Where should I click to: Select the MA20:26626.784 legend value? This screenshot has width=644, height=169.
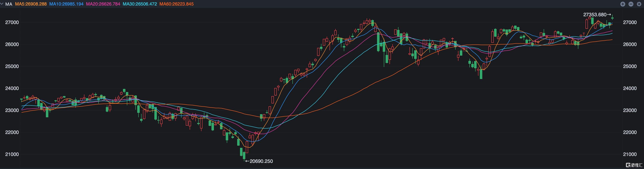[x=103, y=4]
